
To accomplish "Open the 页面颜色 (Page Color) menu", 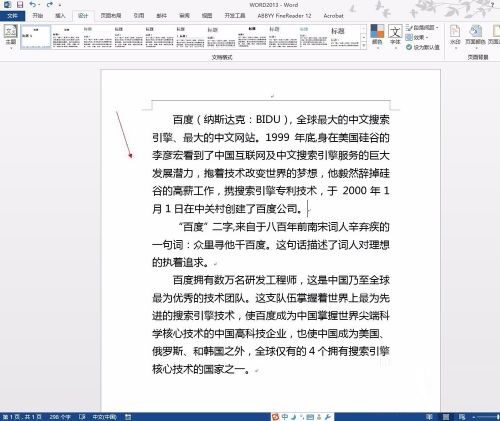I will click(475, 36).
